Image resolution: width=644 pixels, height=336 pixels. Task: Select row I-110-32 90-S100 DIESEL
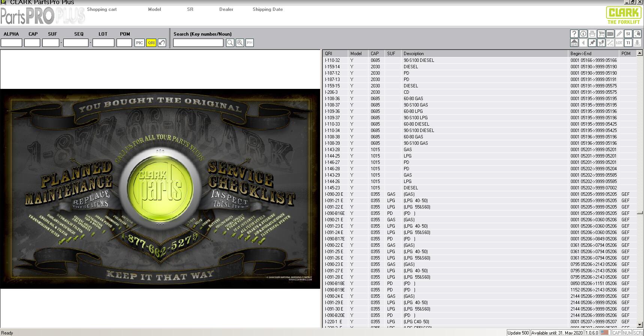[x=480, y=60]
